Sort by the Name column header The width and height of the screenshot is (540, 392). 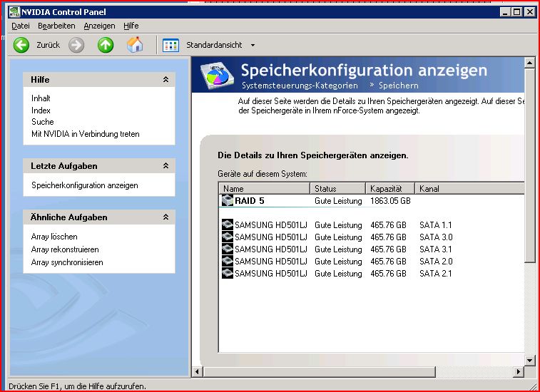click(x=264, y=189)
